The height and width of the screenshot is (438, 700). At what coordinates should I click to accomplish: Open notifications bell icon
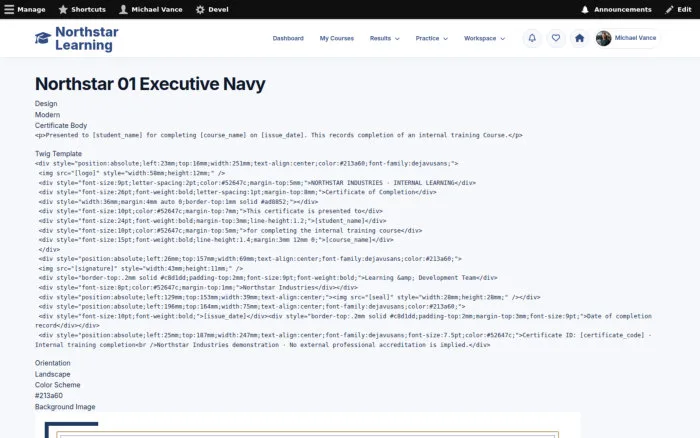pyautogui.click(x=532, y=38)
